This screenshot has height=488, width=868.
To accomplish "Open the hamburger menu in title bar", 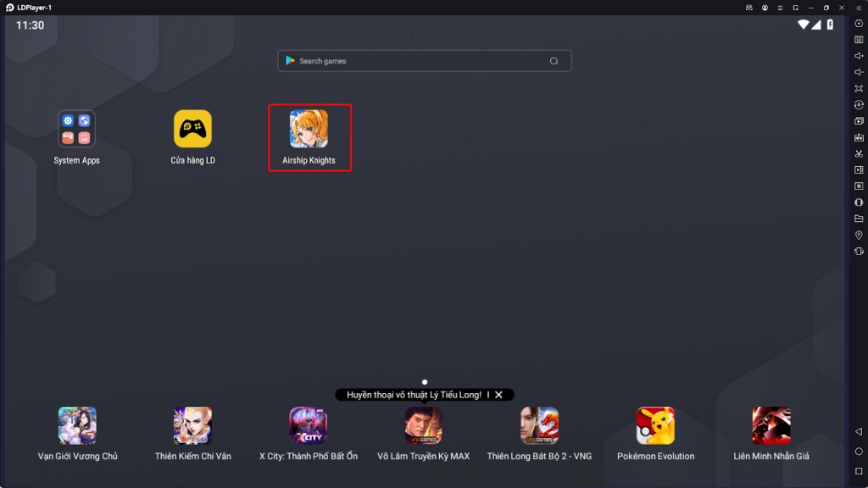I will (780, 8).
